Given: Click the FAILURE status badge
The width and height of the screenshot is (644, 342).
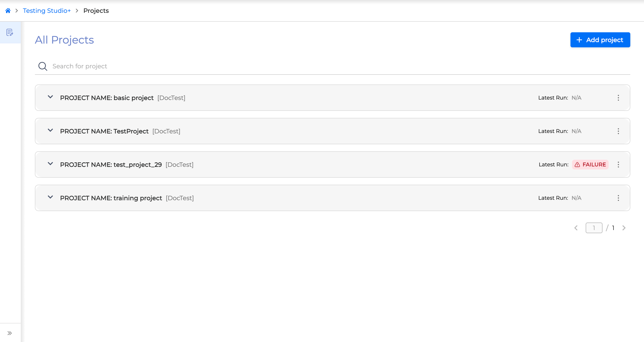Looking at the screenshot, I should (590, 165).
